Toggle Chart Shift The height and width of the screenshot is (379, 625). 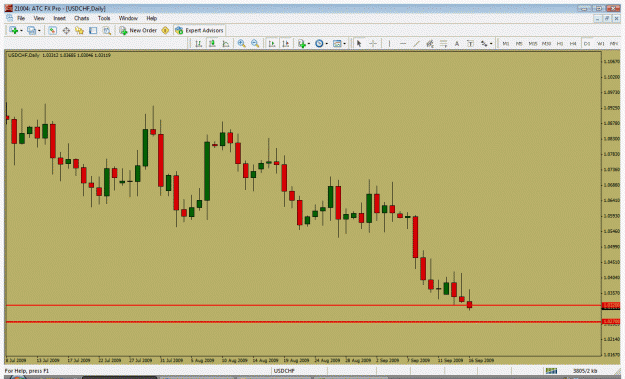[285, 43]
